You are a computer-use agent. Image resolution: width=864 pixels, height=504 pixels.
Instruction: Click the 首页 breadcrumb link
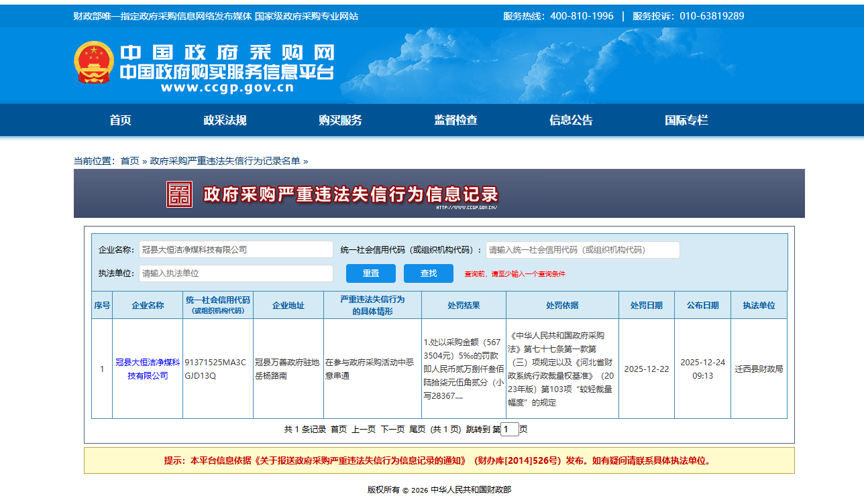click(129, 161)
